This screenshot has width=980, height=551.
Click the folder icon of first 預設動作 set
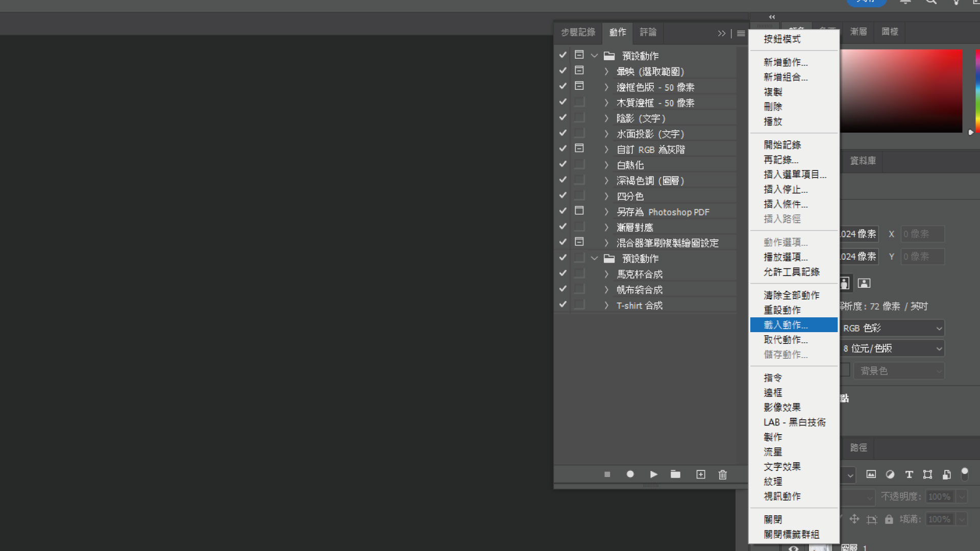[609, 56]
